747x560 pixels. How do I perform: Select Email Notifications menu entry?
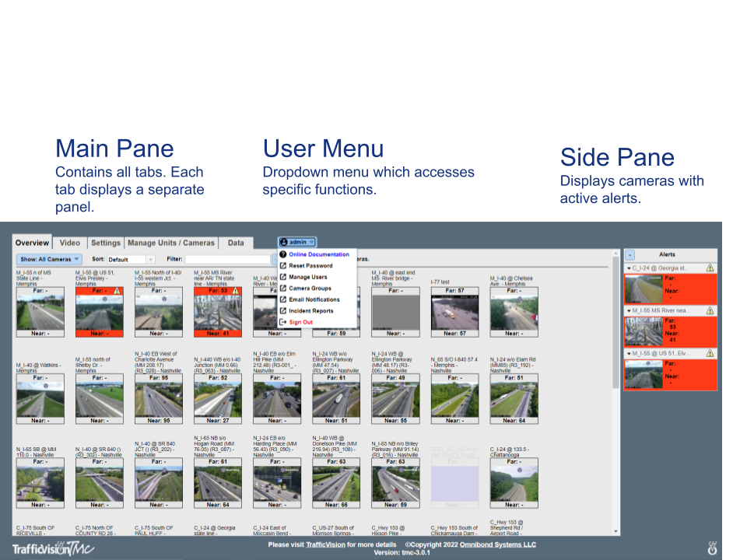[314, 299]
